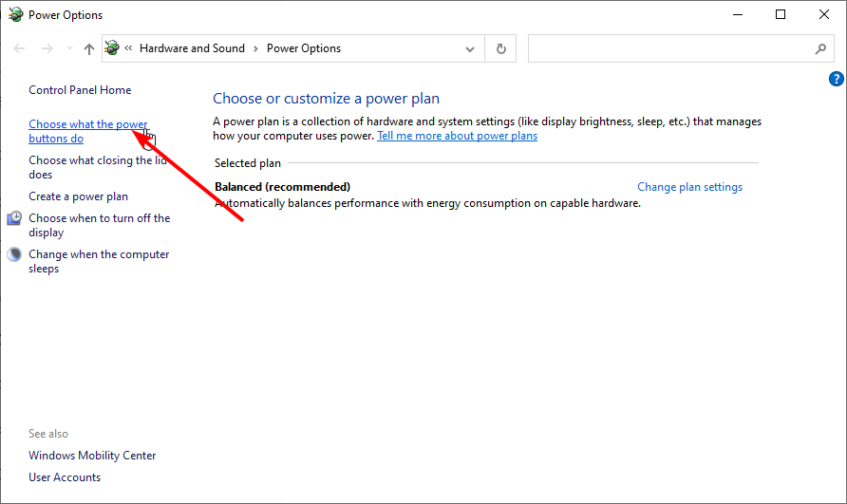Select the Hardware and Sound breadcrumb

pyautogui.click(x=192, y=48)
